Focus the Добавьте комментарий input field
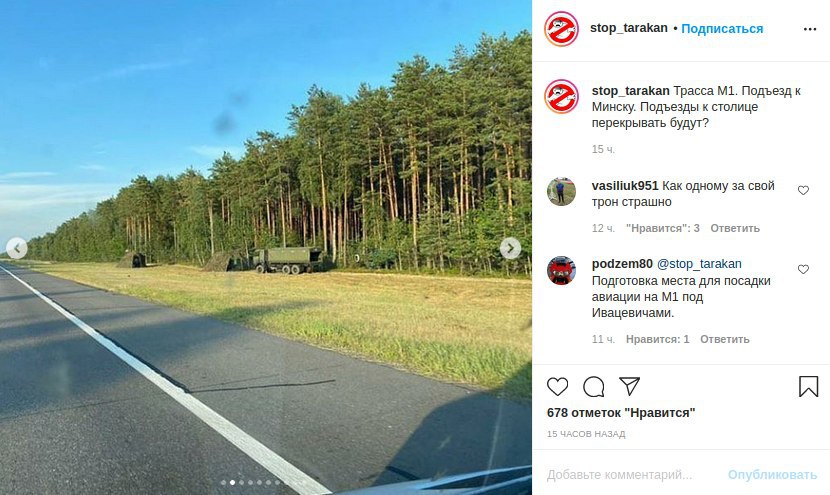 click(x=630, y=475)
